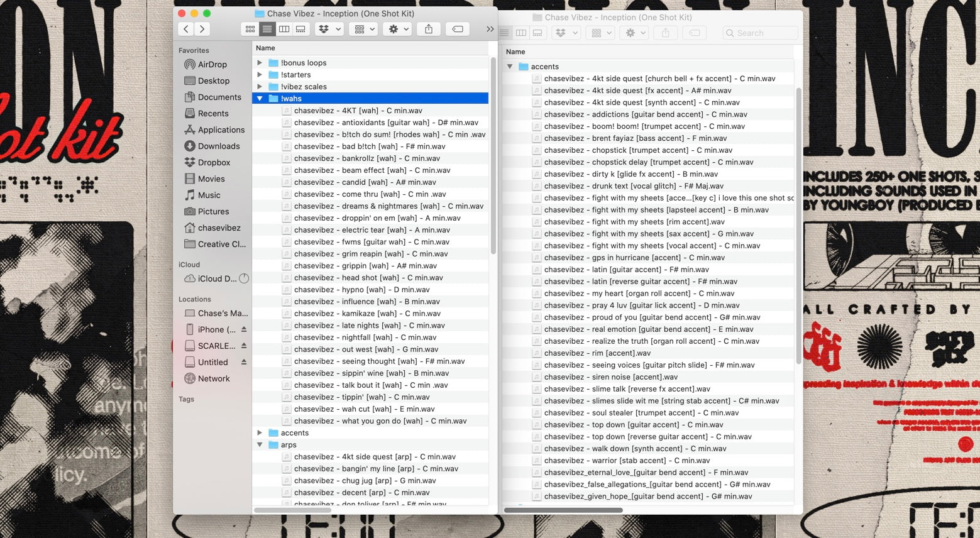The height and width of the screenshot is (538, 980).
Task: Go back in the front Finder window
Action: click(x=186, y=29)
